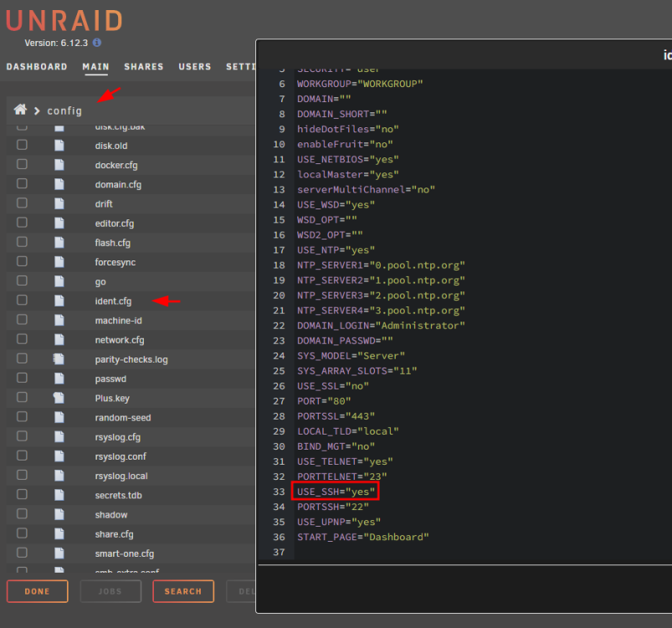Click the file icon for drift
Screen dimensions: 672x628
pos(59,203)
